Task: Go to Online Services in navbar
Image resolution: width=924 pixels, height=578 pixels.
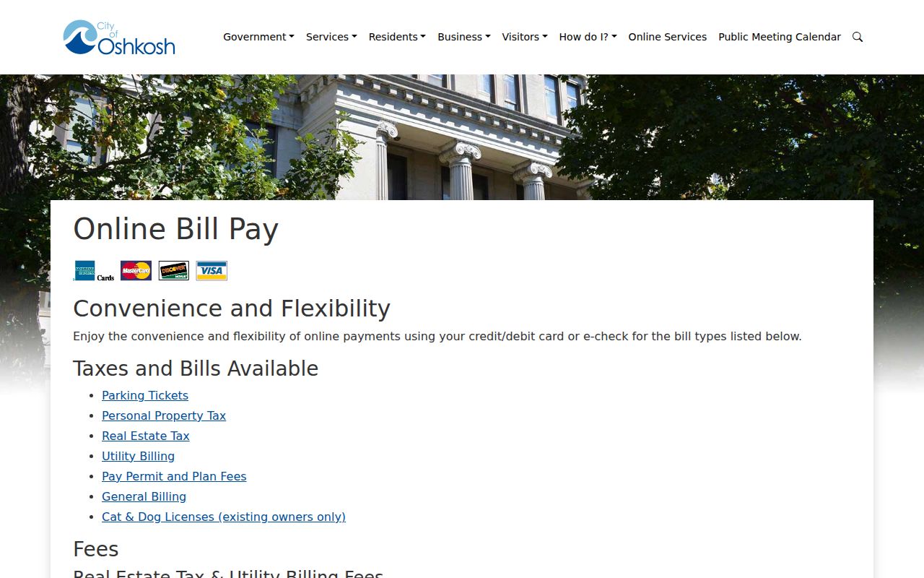Action: (668, 37)
